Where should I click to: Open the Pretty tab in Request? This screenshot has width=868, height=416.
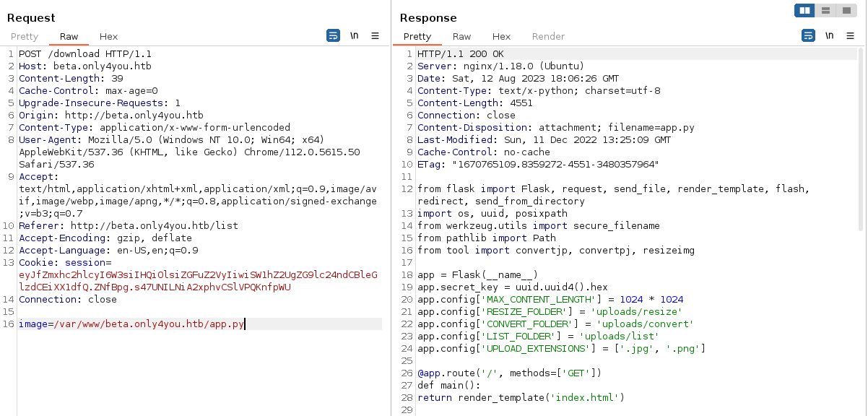25,36
